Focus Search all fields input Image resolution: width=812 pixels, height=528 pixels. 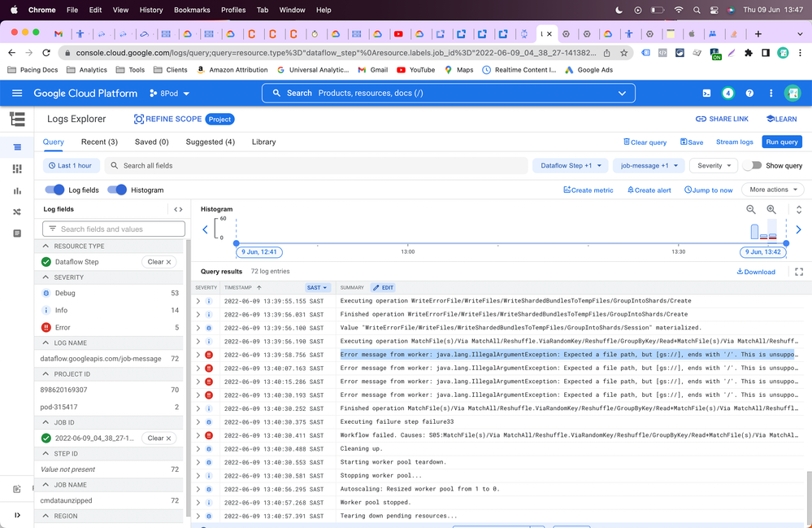click(x=316, y=166)
